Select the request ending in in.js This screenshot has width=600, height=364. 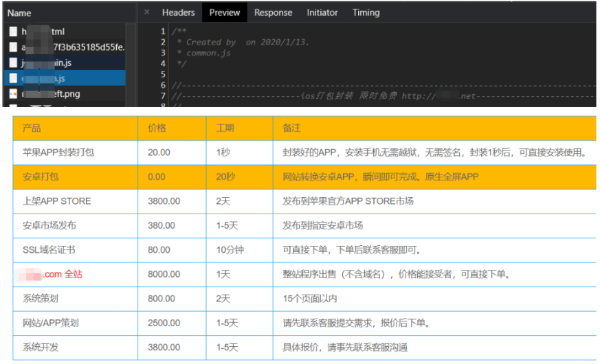(x=65, y=62)
